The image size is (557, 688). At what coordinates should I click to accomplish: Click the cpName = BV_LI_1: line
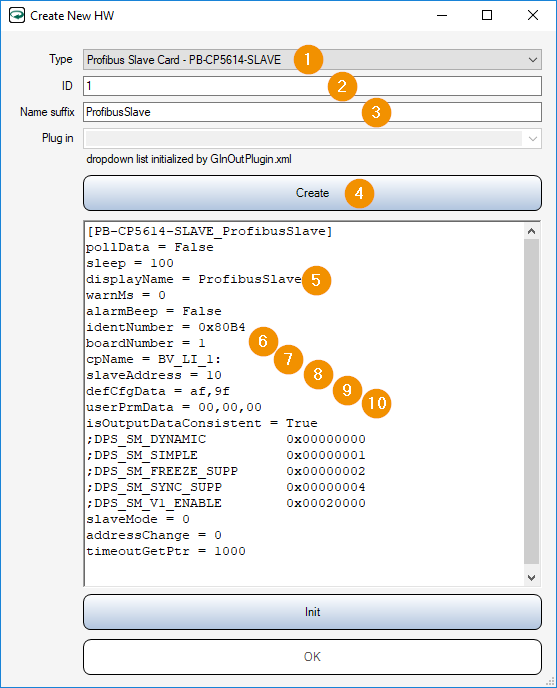[154, 359]
